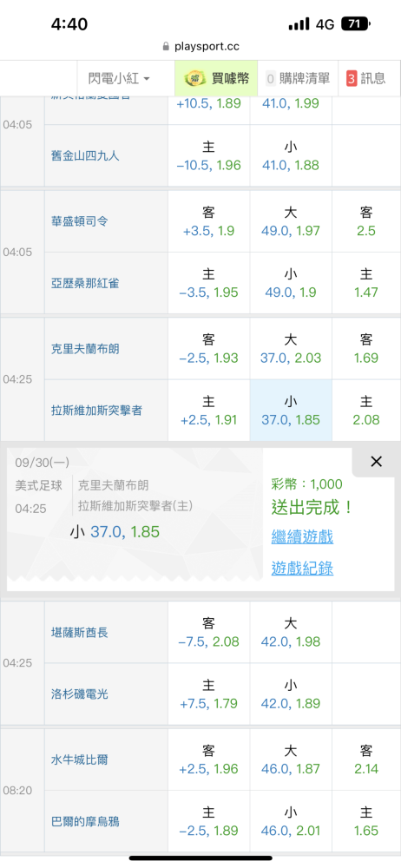
Task: Open the 亞歷桑那紅雀 team link
Action: pyautogui.click(x=85, y=284)
